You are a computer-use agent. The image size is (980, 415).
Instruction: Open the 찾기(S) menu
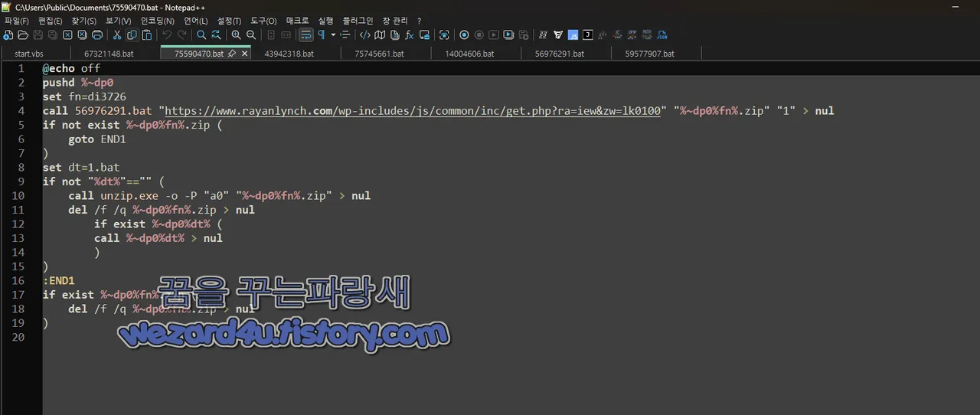(84, 21)
